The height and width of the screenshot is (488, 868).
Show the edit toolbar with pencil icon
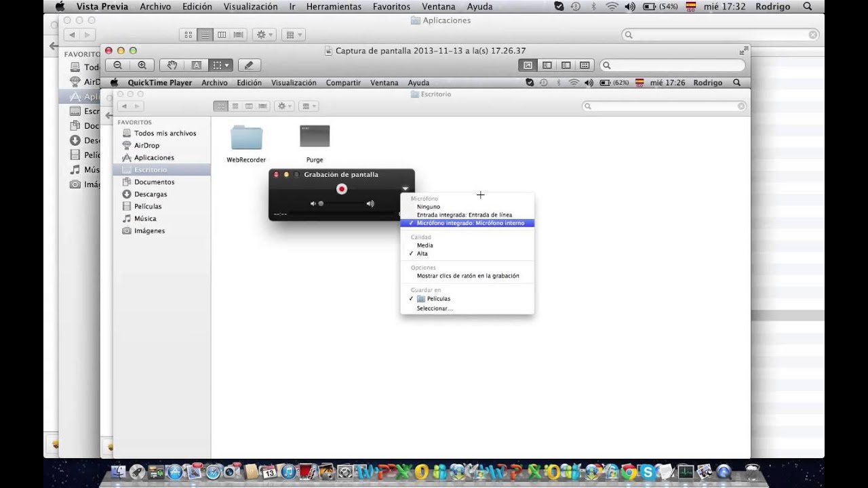249,65
